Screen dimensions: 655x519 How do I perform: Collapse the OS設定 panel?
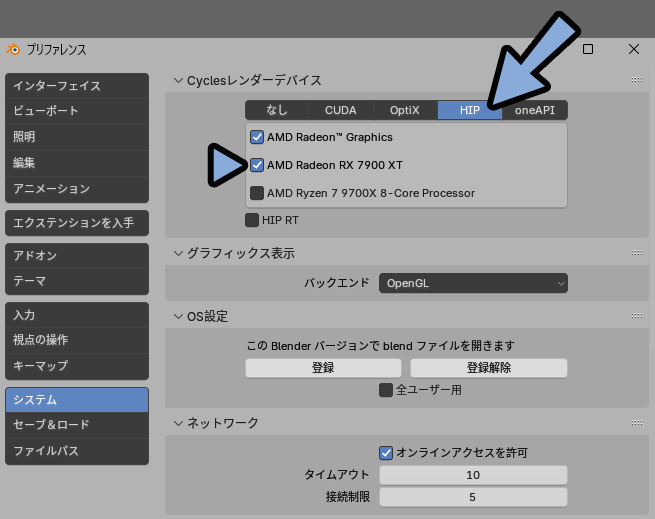[178, 316]
